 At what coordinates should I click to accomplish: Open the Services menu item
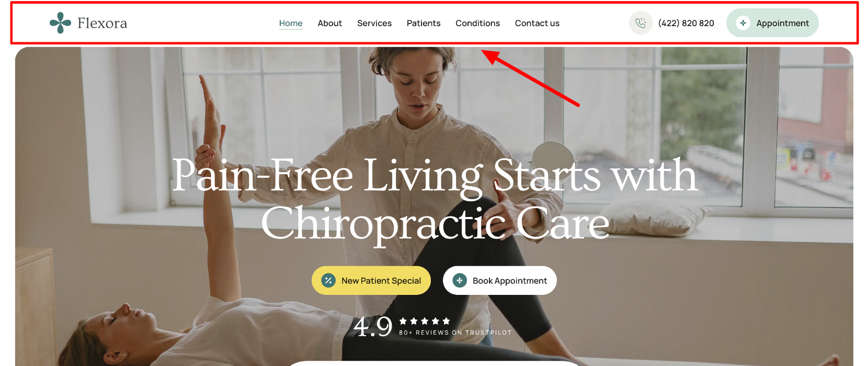374,23
